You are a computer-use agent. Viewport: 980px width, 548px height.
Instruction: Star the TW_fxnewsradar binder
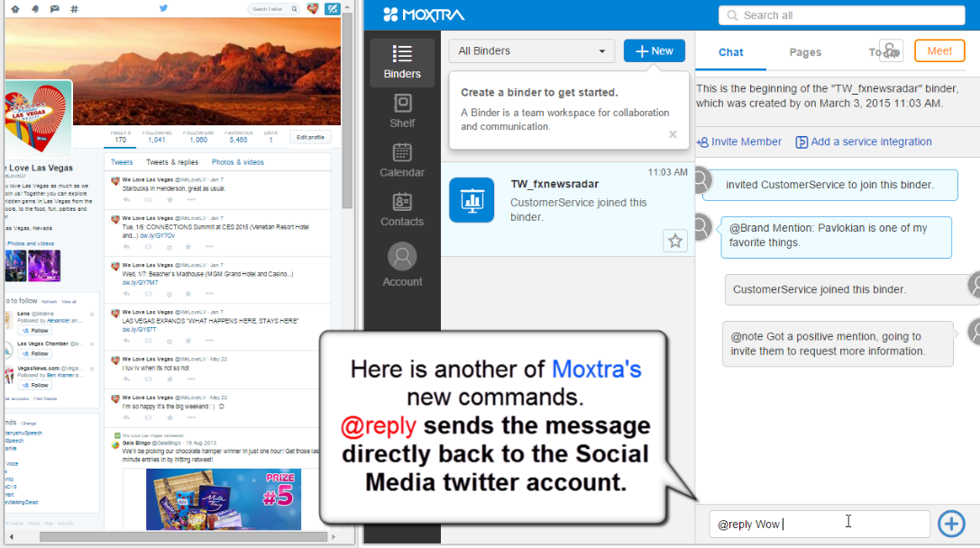tap(675, 242)
